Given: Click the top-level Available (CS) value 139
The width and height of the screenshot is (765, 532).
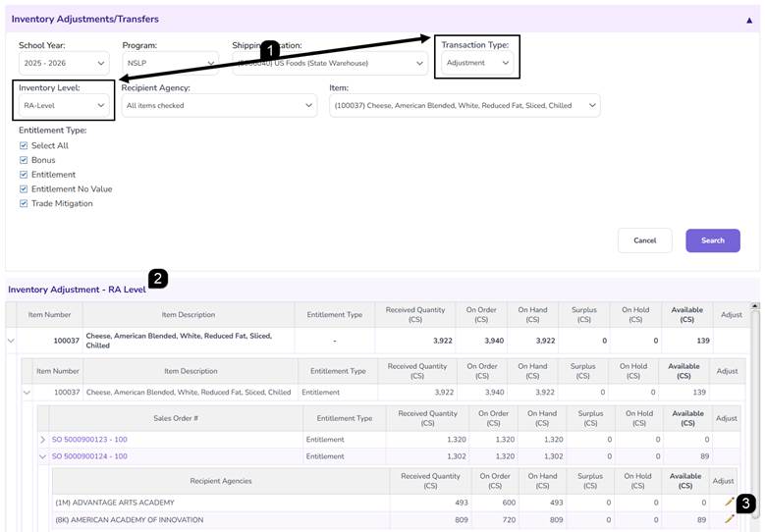Looking at the screenshot, I should coord(702,341).
